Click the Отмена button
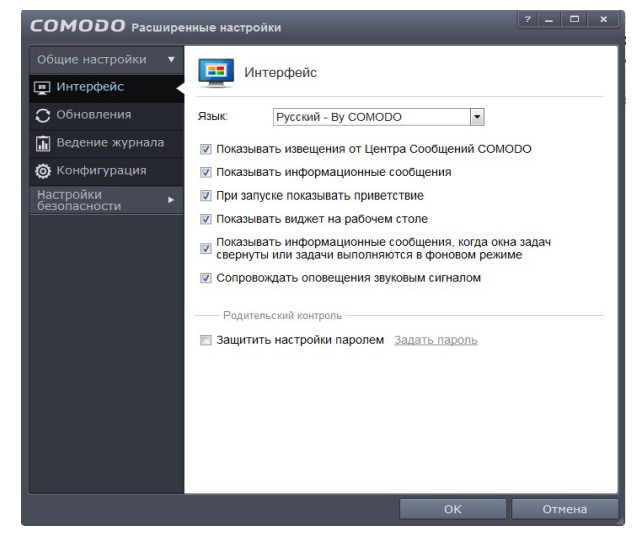 pos(565,509)
